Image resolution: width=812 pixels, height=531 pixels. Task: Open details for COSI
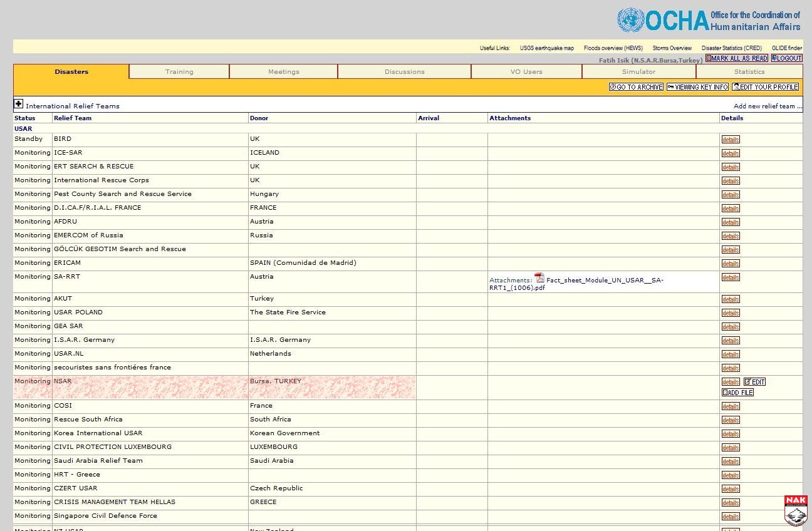731,406
